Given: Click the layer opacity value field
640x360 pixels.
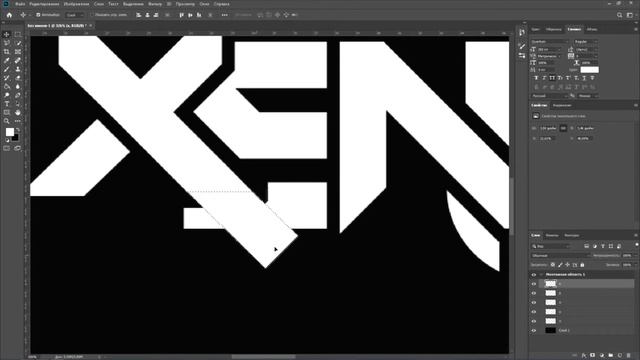Looking at the screenshot, I should [627, 256].
